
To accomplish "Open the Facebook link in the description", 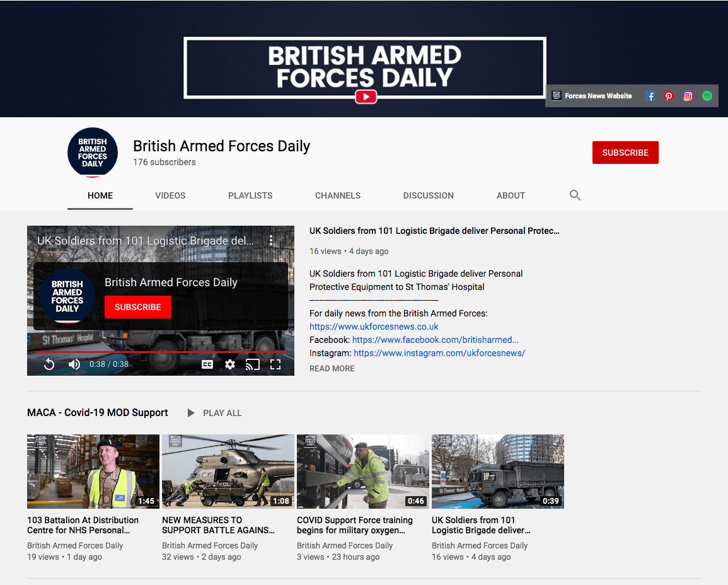I will click(435, 339).
